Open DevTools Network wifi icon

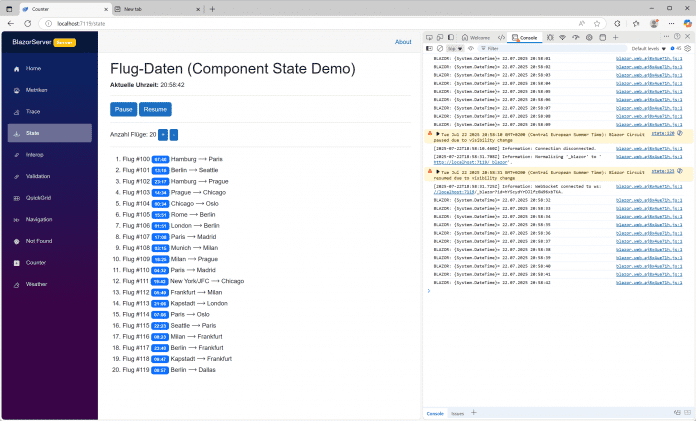pos(562,37)
